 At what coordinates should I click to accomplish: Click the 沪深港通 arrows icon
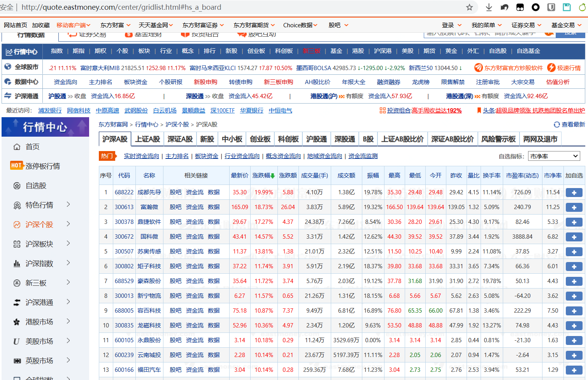point(17,303)
